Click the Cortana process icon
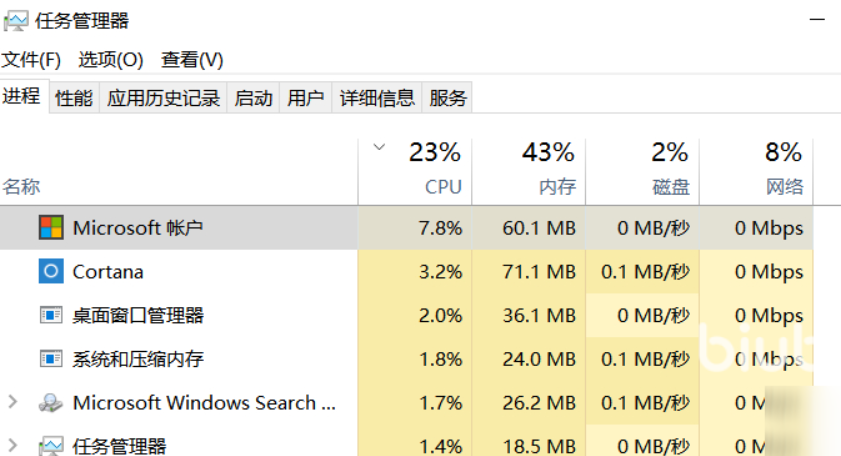 [50, 271]
